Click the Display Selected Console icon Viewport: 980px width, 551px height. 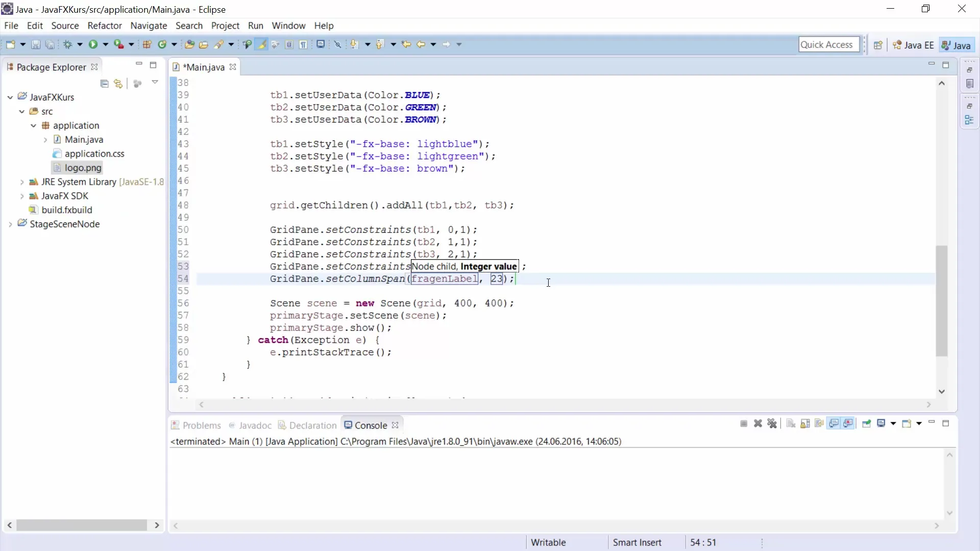pos(881,423)
